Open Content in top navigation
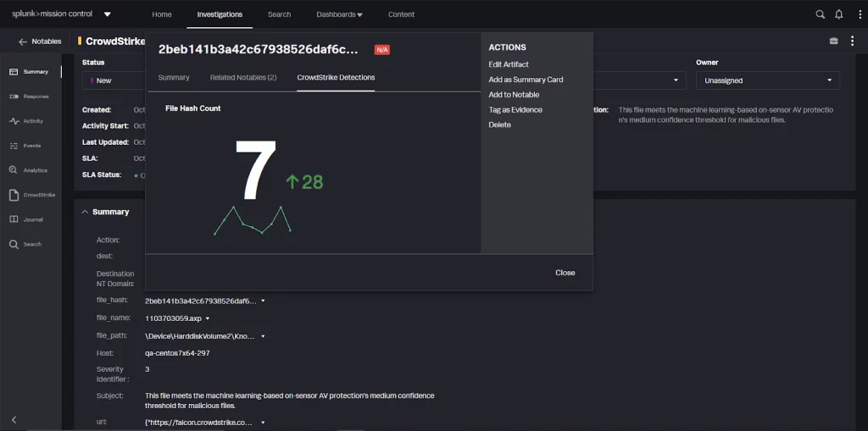The height and width of the screenshot is (431, 868). point(401,14)
